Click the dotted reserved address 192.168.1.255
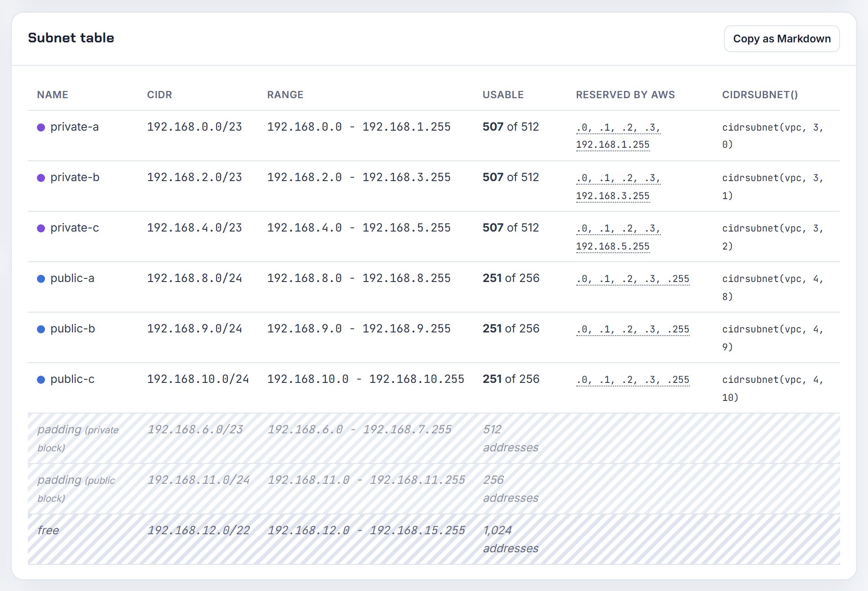 [613, 145]
